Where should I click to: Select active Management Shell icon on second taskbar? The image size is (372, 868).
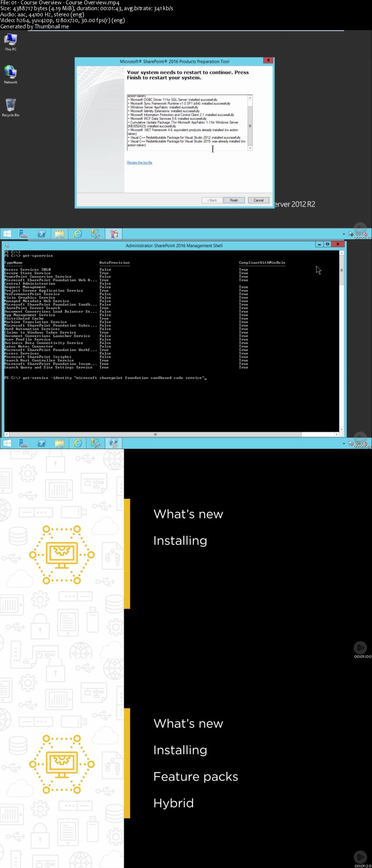click(114, 443)
